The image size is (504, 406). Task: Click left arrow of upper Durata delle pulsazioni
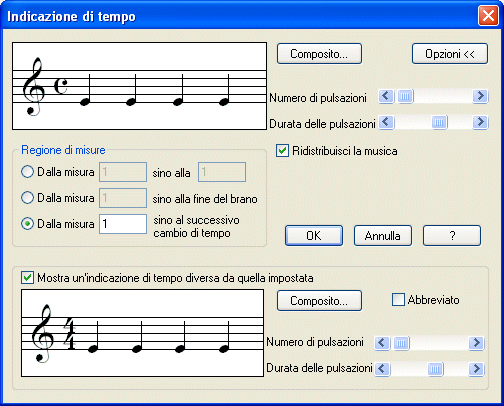tap(386, 122)
